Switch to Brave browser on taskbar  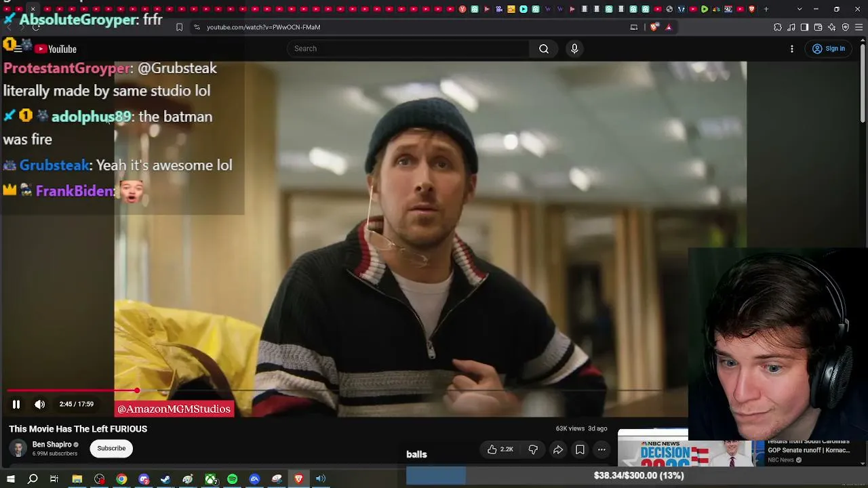(x=298, y=479)
